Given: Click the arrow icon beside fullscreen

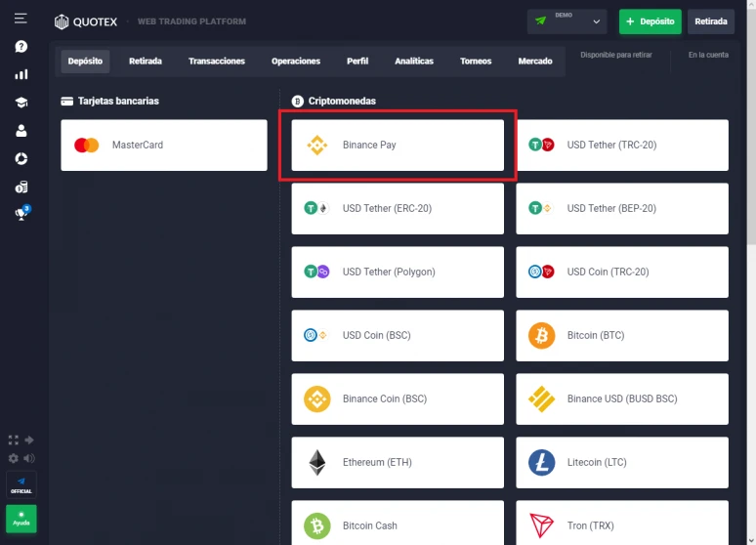Looking at the screenshot, I should 29,440.
